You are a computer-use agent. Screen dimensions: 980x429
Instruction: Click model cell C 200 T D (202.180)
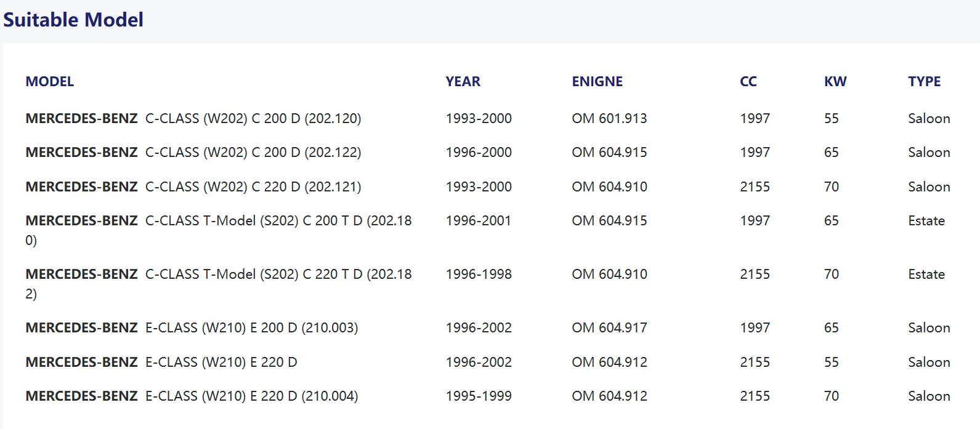pyautogui.click(x=219, y=230)
